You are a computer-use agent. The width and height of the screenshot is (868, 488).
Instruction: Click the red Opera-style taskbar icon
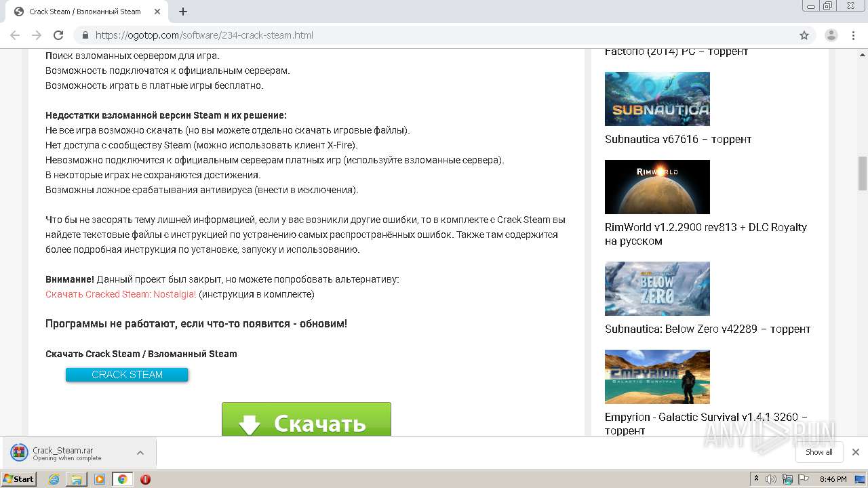[x=145, y=479]
